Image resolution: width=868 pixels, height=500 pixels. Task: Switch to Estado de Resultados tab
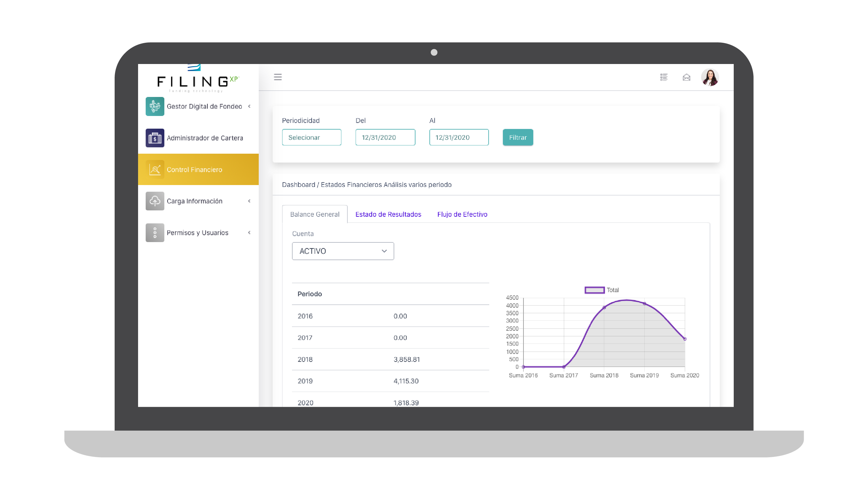point(388,214)
